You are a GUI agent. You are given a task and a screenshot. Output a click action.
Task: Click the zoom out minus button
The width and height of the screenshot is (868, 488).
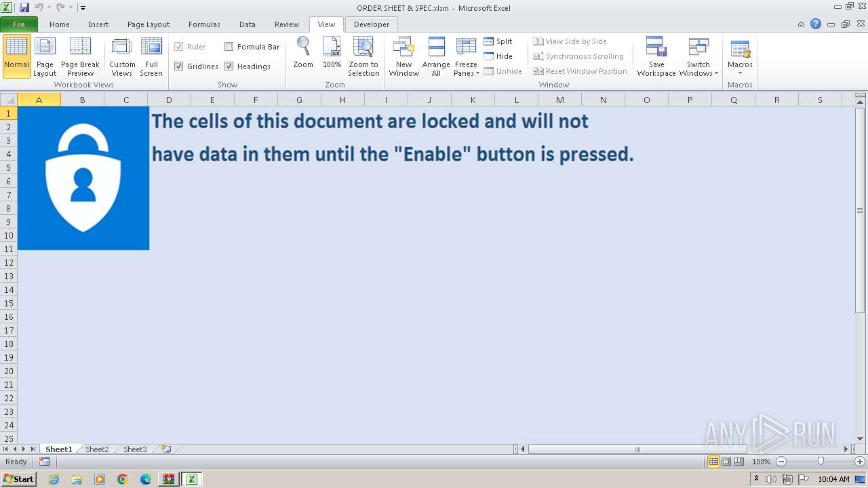(x=781, y=462)
